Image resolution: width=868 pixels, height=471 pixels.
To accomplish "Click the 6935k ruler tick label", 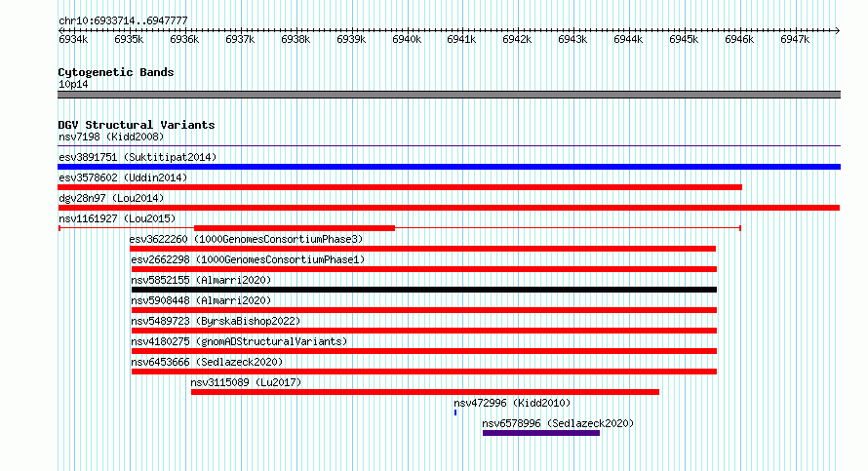I will pos(129,39).
